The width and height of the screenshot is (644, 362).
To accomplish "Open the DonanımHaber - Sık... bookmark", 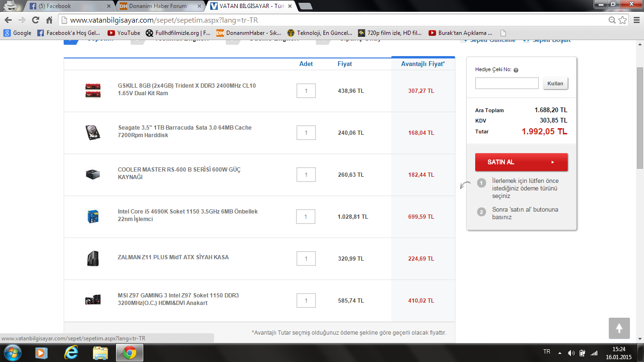I will click(x=249, y=33).
